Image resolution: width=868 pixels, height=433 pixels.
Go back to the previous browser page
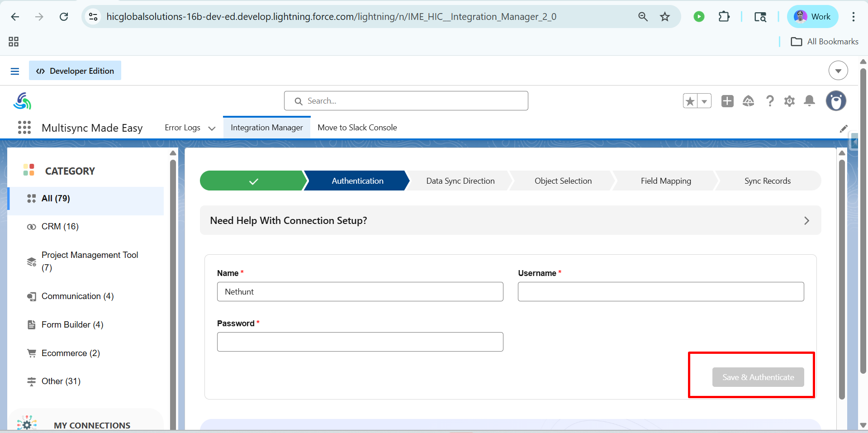point(15,17)
